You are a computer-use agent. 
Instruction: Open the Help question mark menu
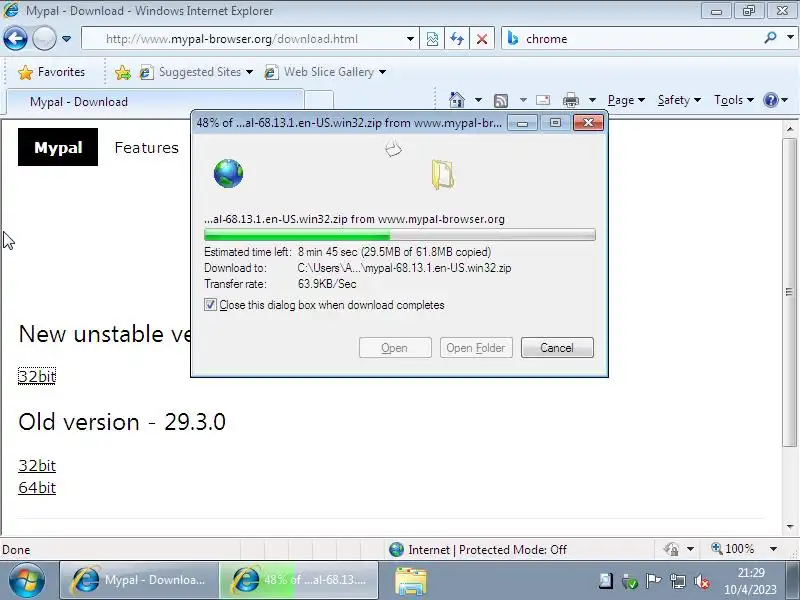(776, 100)
